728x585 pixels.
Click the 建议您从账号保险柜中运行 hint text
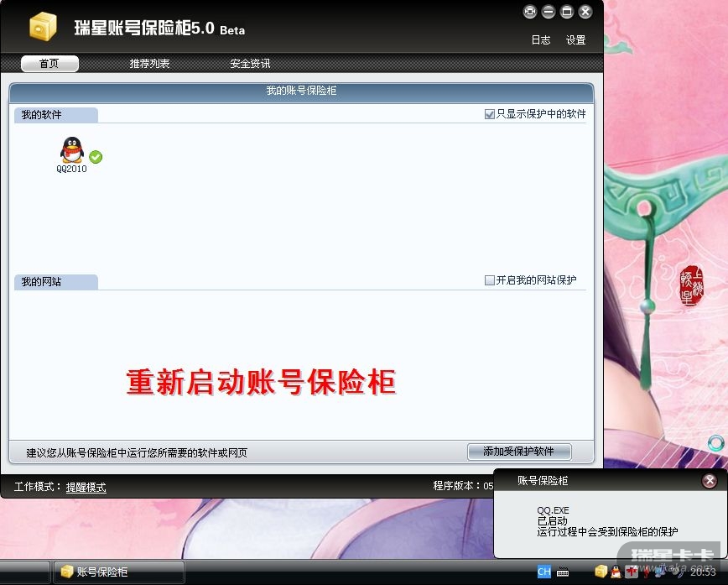137,452
